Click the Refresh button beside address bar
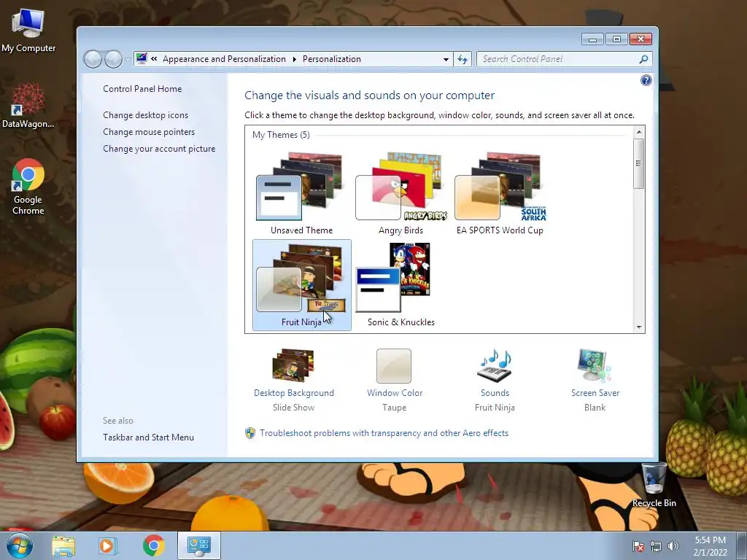 point(462,59)
